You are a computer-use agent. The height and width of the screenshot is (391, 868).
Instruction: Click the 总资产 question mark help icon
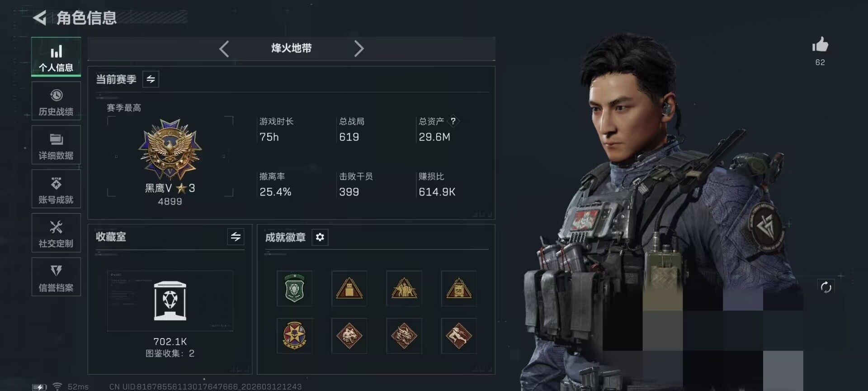(x=453, y=121)
